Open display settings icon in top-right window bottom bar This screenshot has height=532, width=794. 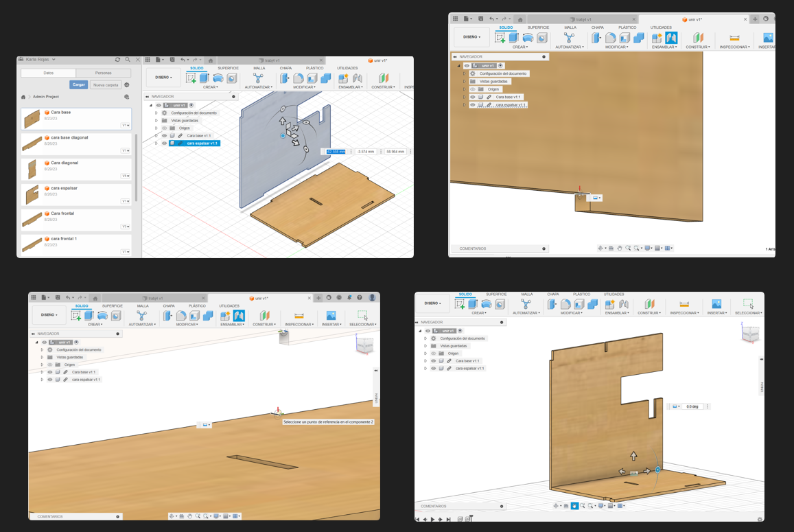tap(648, 248)
